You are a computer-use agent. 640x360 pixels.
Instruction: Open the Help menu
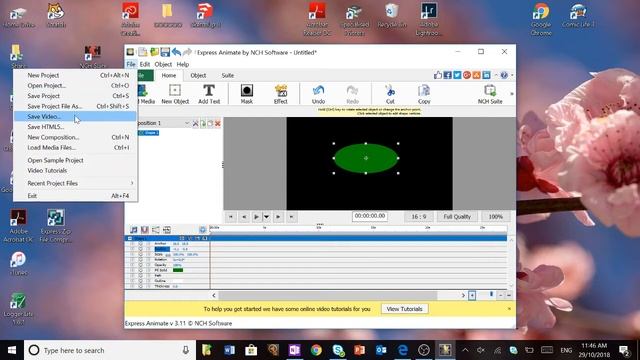182,64
